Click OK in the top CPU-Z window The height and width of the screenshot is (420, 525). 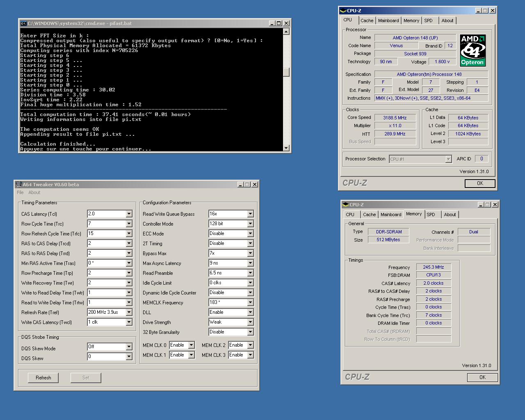[480, 183]
